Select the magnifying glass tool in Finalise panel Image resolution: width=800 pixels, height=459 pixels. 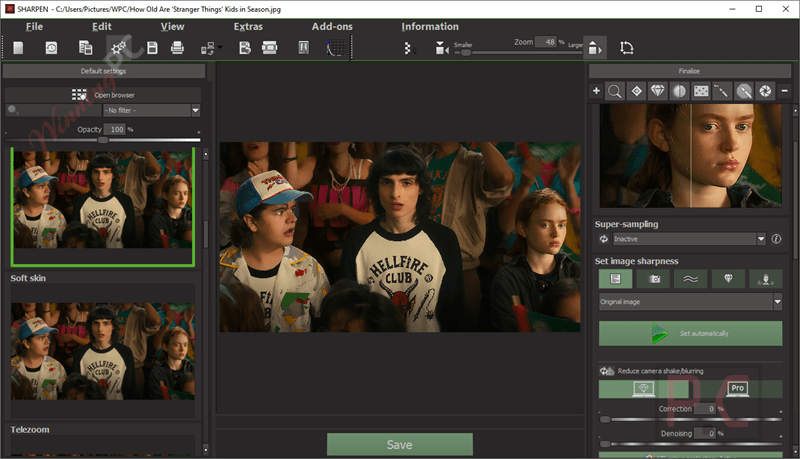pos(615,91)
